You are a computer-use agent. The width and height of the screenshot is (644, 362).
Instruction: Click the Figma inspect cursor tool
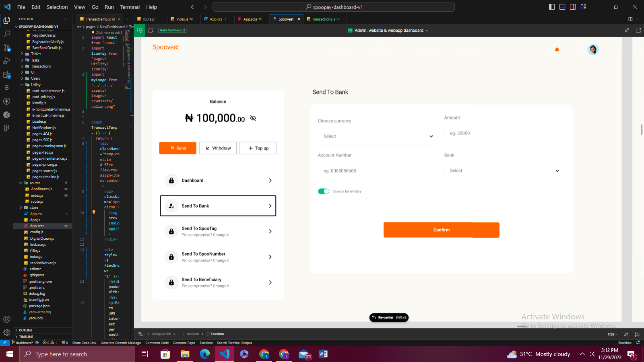coord(140,30)
